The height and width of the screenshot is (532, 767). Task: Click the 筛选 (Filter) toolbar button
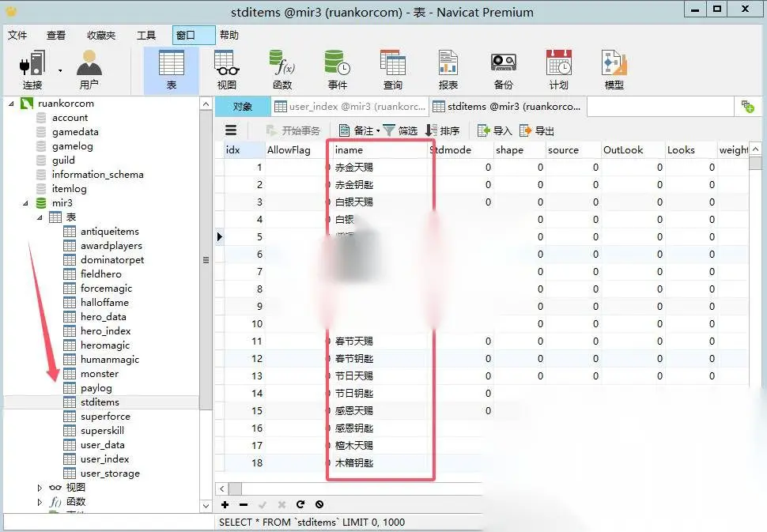pos(400,130)
